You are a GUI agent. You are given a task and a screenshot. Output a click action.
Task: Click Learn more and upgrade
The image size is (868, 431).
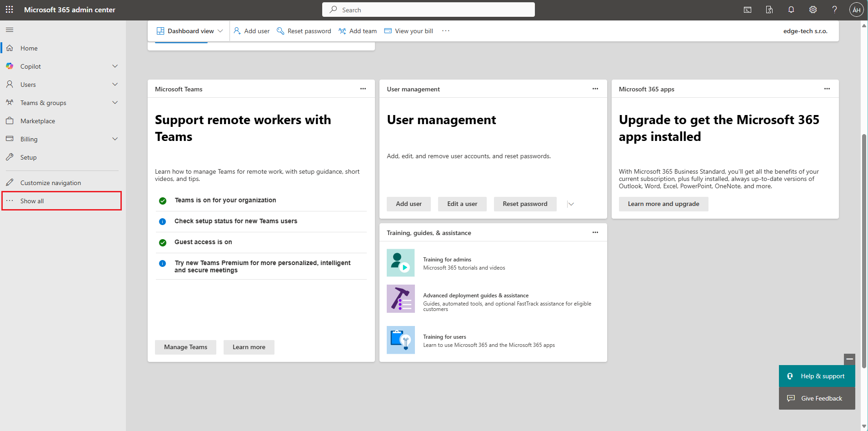(663, 204)
